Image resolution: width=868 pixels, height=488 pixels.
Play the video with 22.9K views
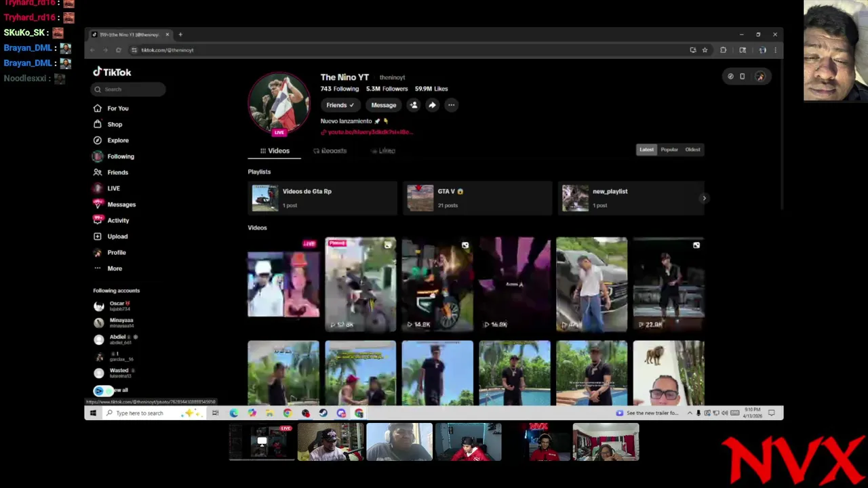(x=669, y=284)
